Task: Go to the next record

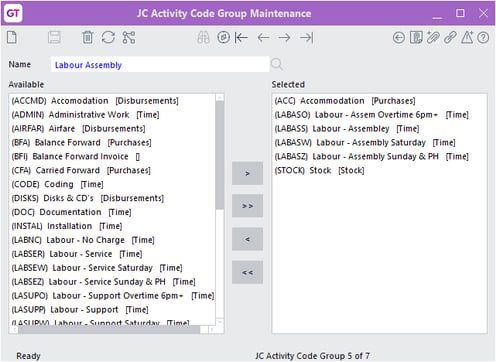Action: [x=284, y=38]
